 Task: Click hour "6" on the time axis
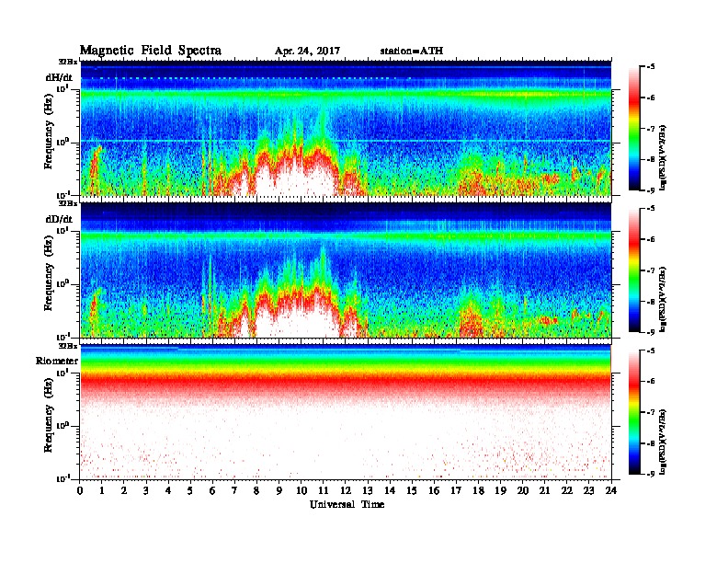[x=212, y=491]
